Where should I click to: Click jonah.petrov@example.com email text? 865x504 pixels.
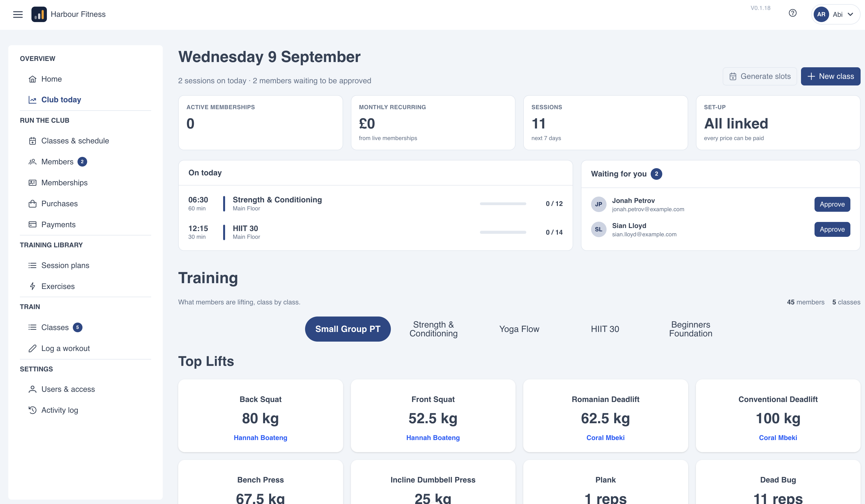pos(648,209)
